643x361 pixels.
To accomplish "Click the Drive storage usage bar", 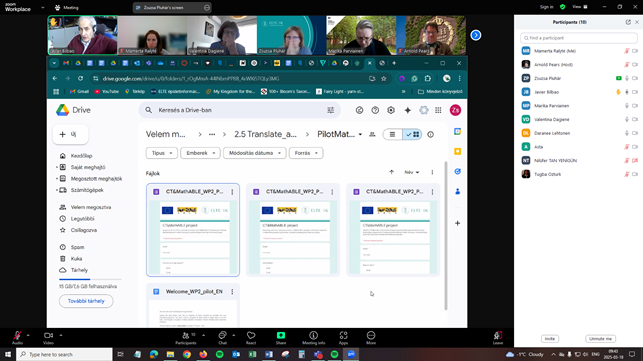I will point(90,279).
